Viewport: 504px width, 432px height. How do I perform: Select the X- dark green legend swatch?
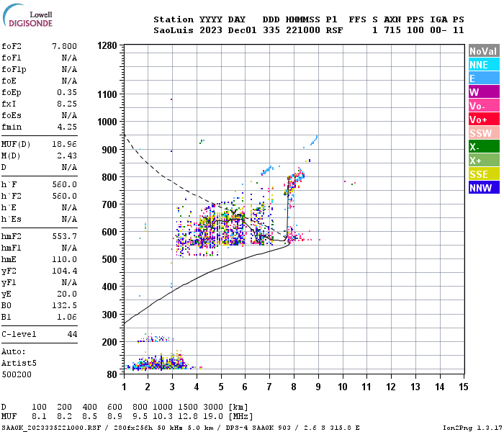pyautogui.click(x=484, y=147)
